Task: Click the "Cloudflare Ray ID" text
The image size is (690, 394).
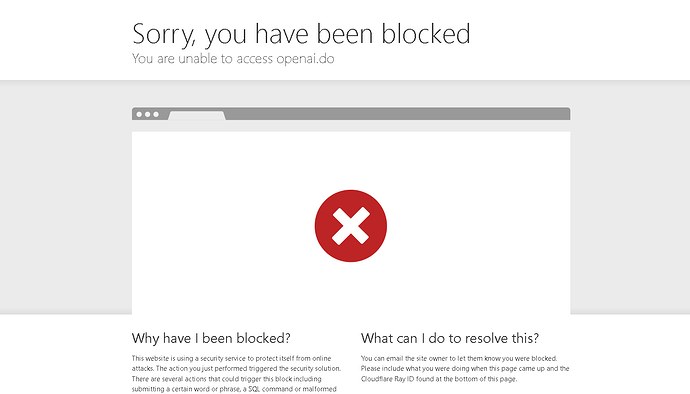Action: coord(387,379)
